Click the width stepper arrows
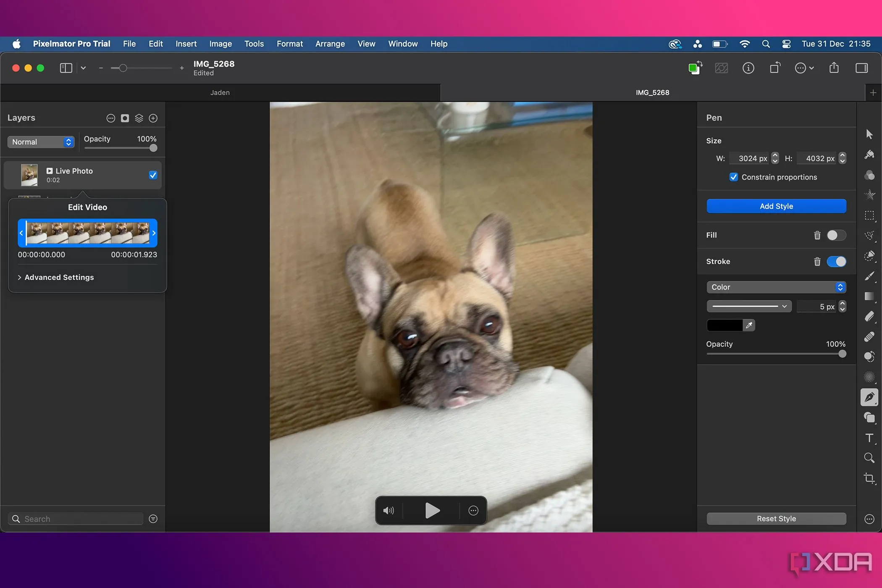This screenshot has height=588, width=882. pos(775,158)
